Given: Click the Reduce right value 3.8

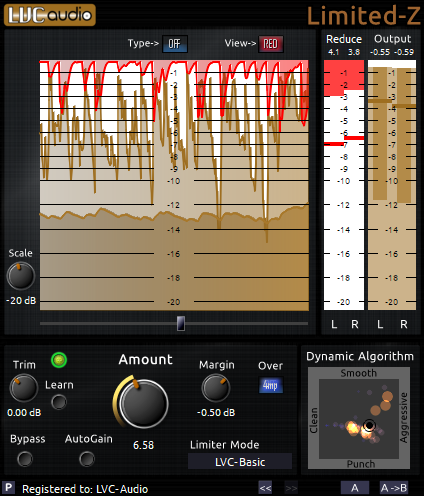Looking at the screenshot, I should click(354, 52).
